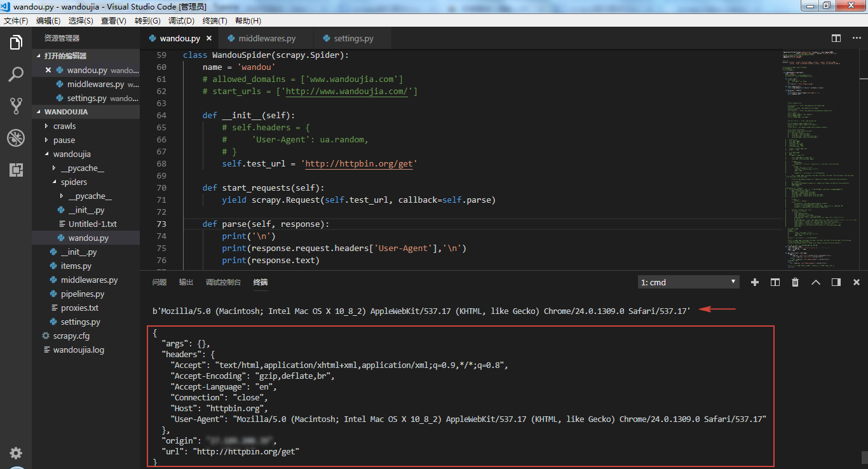The image size is (868, 469).
Task: Open middlewares.py in the file tree
Action: click(x=86, y=280)
